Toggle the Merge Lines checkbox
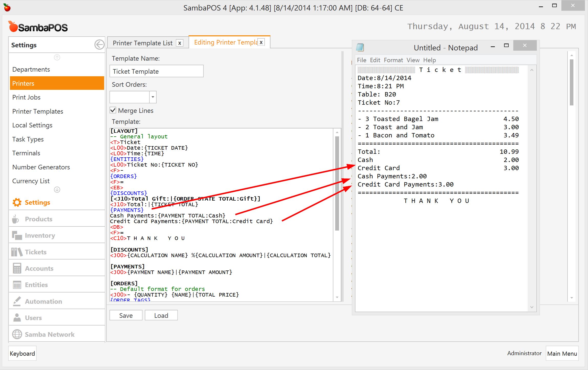This screenshot has height=370, width=588. (113, 110)
